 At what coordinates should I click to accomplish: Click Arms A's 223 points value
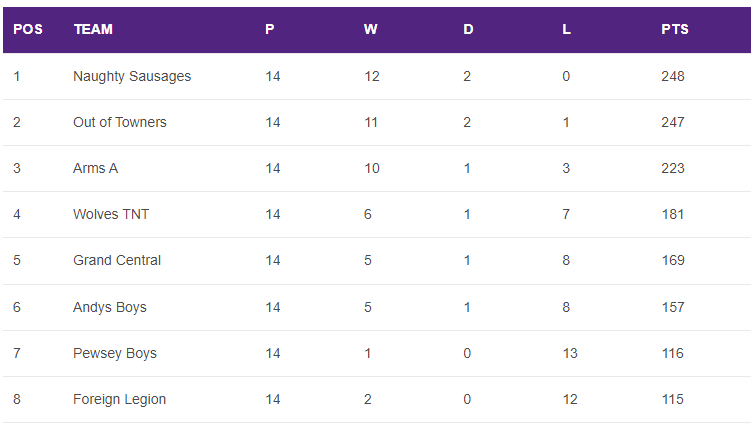point(673,168)
